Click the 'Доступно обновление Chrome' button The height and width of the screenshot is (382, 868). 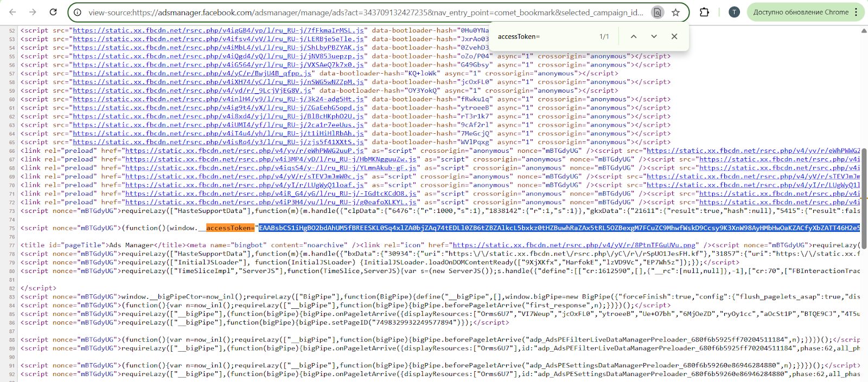click(x=801, y=12)
